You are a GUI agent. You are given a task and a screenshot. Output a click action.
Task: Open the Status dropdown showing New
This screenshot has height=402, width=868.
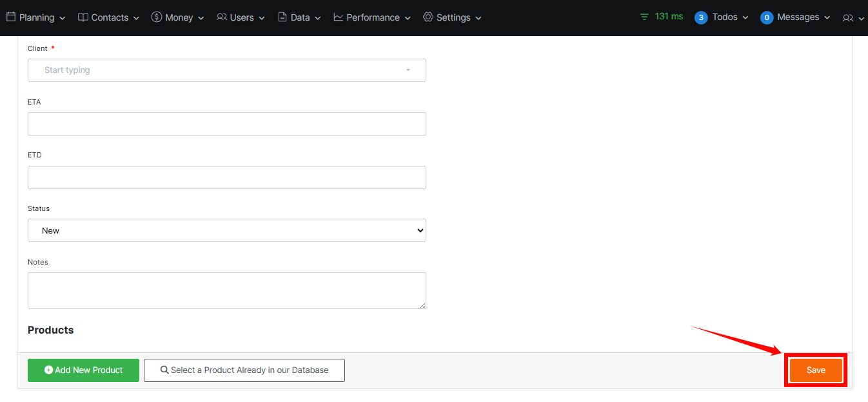pos(227,230)
